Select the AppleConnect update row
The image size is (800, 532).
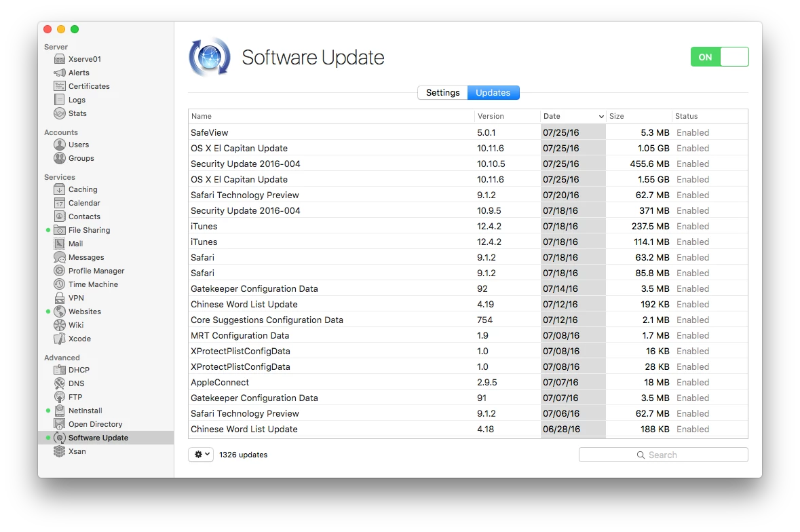pos(468,382)
